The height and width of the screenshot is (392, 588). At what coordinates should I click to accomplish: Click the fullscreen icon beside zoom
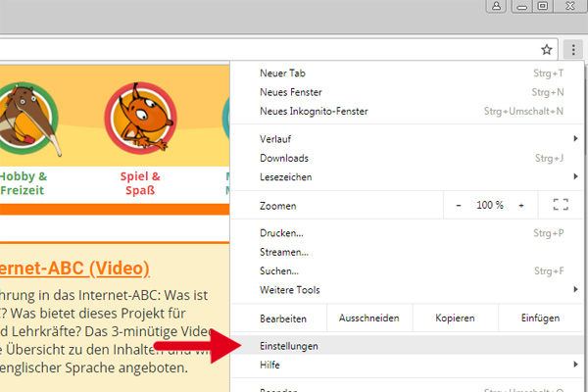(x=561, y=205)
